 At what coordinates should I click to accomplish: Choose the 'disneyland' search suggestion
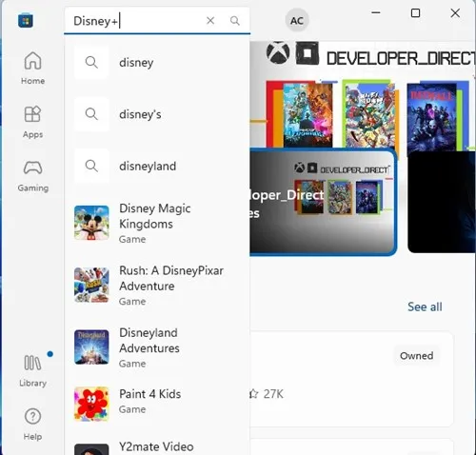click(157, 166)
